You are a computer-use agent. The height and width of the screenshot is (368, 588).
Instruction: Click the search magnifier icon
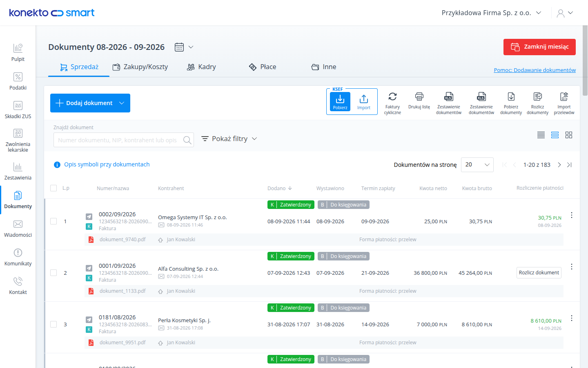pos(187,140)
